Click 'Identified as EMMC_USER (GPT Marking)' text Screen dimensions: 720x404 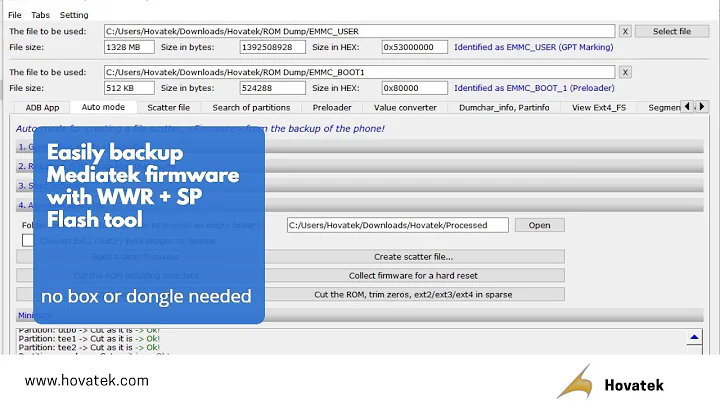pos(534,47)
